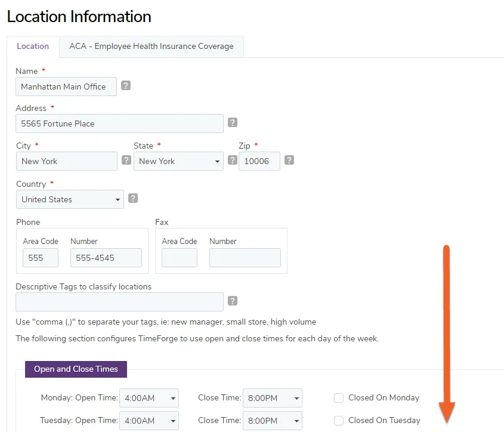Click the City input field
504x432 pixels.
pos(67,161)
